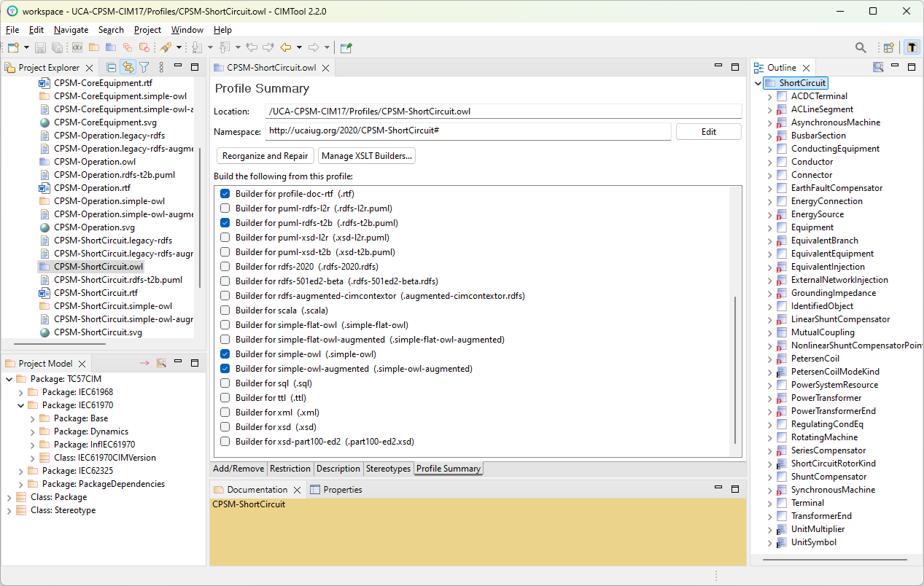This screenshot has height=586, width=924.
Task: Close the CPSM-ShortCircuit.owl editor tab
Action: (x=325, y=68)
